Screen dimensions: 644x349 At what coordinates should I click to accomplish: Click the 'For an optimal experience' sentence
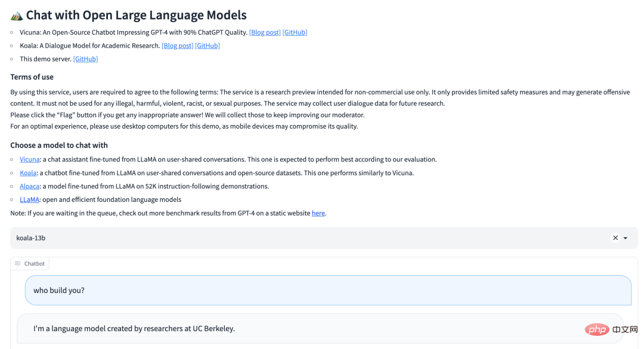[184, 126]
